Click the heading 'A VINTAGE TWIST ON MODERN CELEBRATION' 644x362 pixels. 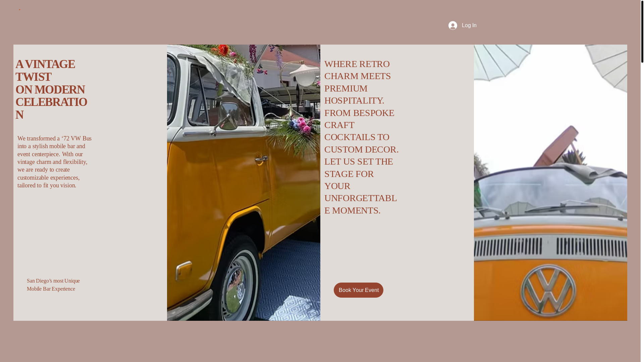(51, 89)
